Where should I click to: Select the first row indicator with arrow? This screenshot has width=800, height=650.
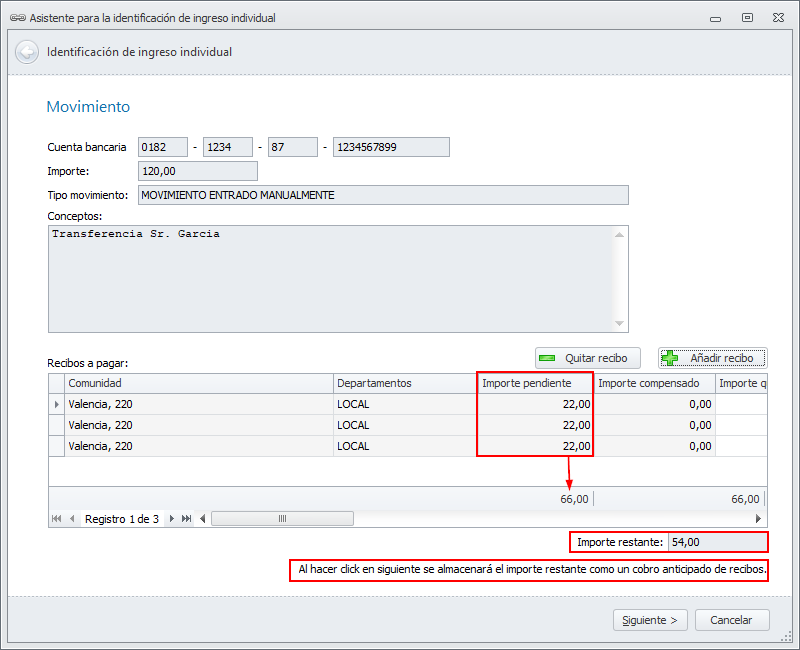click(57, 404)
